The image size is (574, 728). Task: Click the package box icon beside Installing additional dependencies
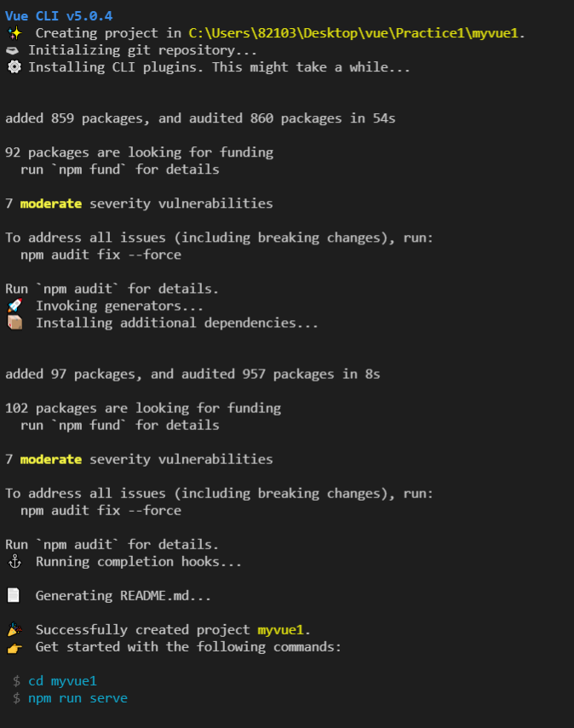tap(14, 323)
